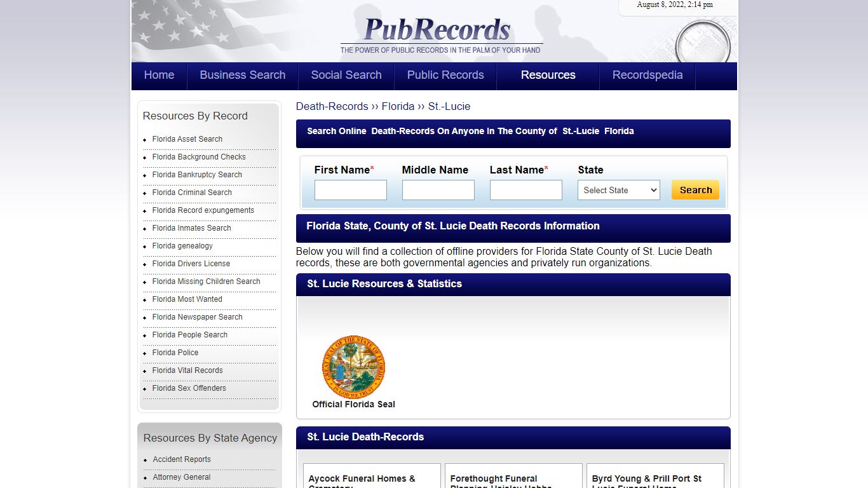
Task: Open the Florida Drivers License link
Action: click(191, 264)
